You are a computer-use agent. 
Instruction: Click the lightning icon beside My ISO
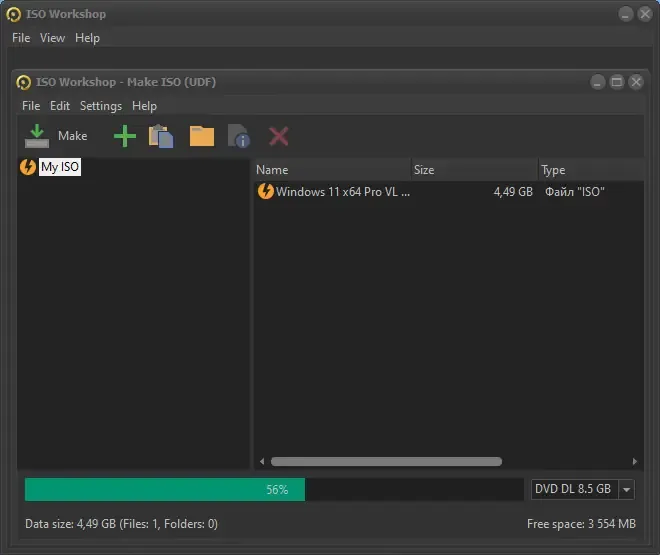pyautogui.click(x=28, y=167)
